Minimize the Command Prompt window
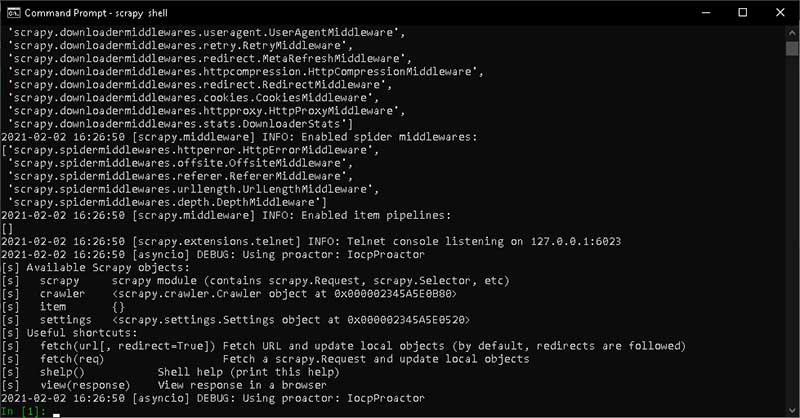Viewport: 800px width, 418px height. coord(706,13)
